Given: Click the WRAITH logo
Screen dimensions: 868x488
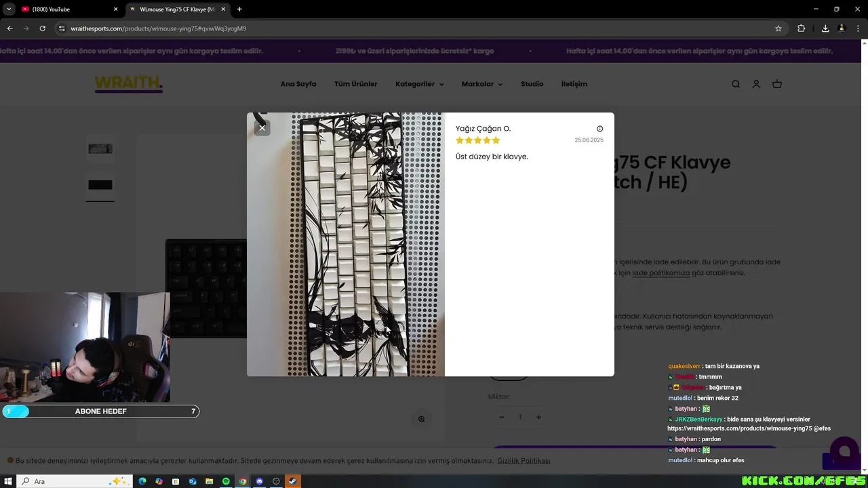Looking at the screenshot, I should (129, 83).
